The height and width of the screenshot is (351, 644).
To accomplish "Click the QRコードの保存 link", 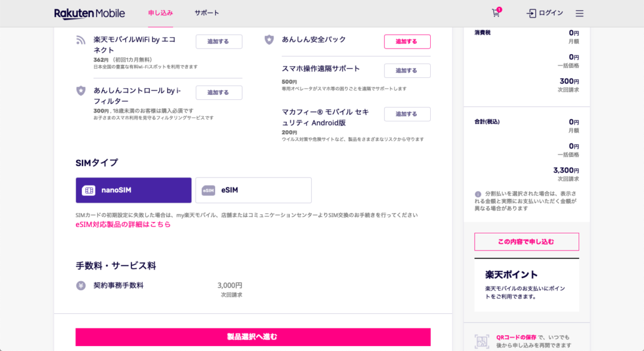I will [516, 337].
